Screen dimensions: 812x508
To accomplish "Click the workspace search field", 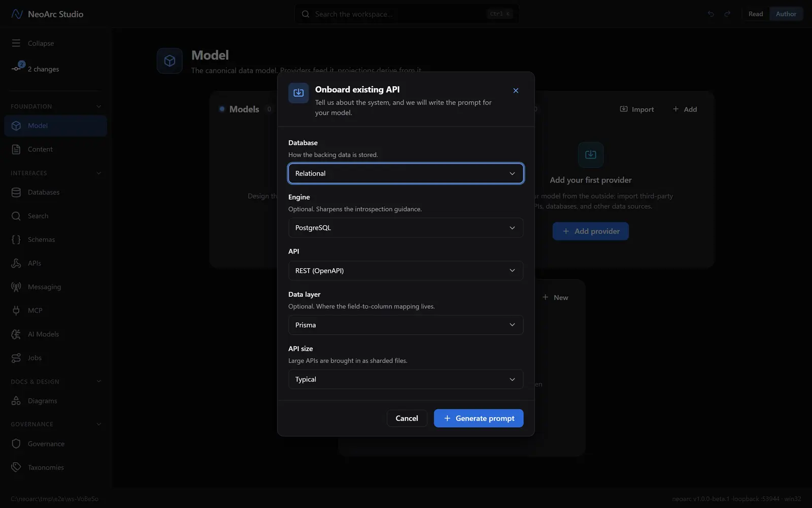I will pos(407,14).
